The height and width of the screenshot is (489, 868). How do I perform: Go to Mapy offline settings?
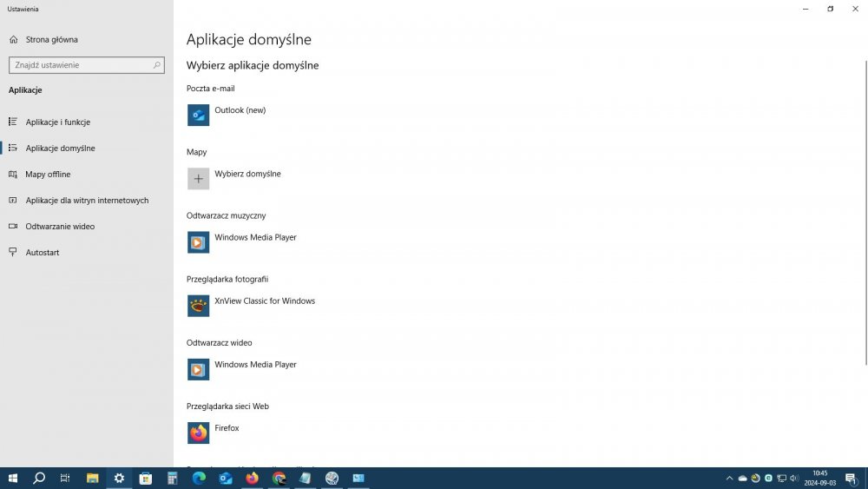pos(48,175)
